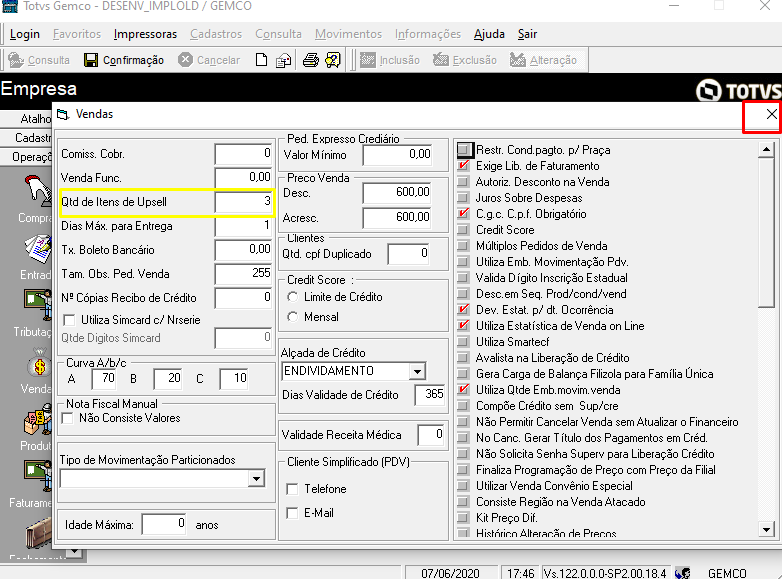Click the Curva A value field
The image size is (782, 579).
coord(104,379)
